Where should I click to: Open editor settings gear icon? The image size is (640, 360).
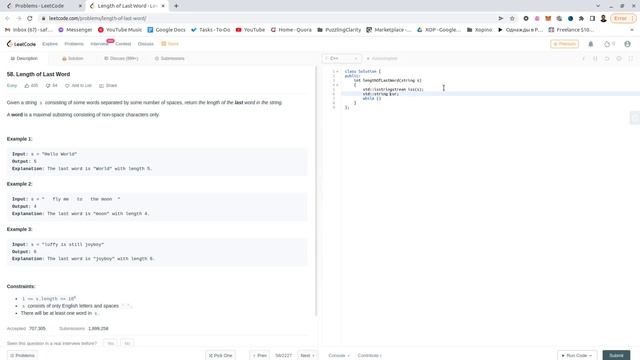click(x=619, y=59)
